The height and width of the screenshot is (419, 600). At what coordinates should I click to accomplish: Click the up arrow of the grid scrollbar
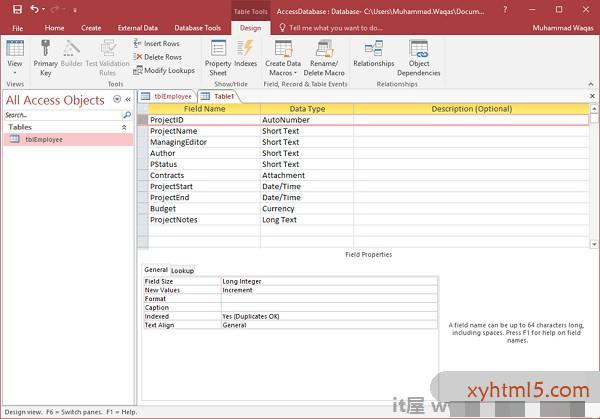click(x=594, y=109)
